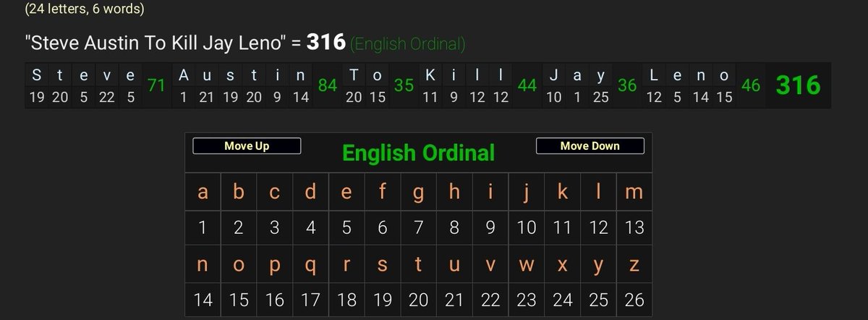This screenshot has width=868, height=320.
Task: Click letter v in the cipher chart
Action: click(490, 265)
